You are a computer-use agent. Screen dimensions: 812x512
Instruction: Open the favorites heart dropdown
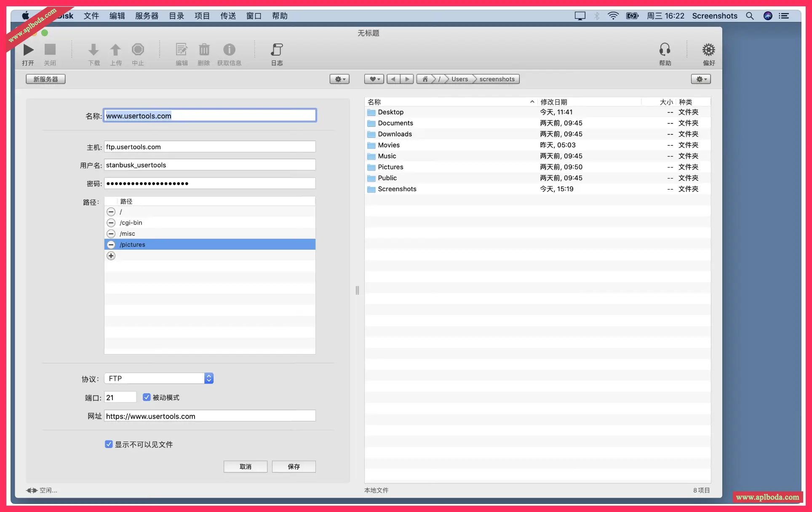tap(374, 79)
